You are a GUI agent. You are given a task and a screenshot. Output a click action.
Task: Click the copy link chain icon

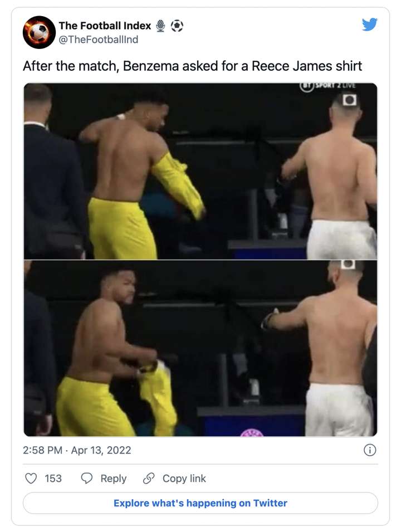(x=149, y=479)
